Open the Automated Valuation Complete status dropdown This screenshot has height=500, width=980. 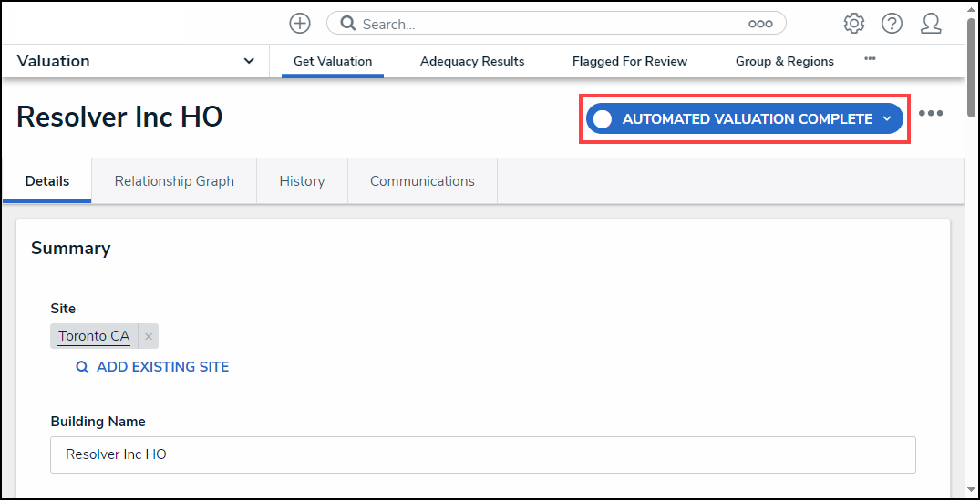(x=745, y=118)
